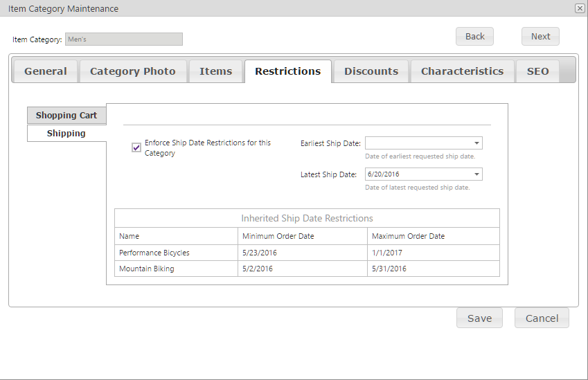Click the Item Category label
The image size is (588, 380).
point(37,39)
